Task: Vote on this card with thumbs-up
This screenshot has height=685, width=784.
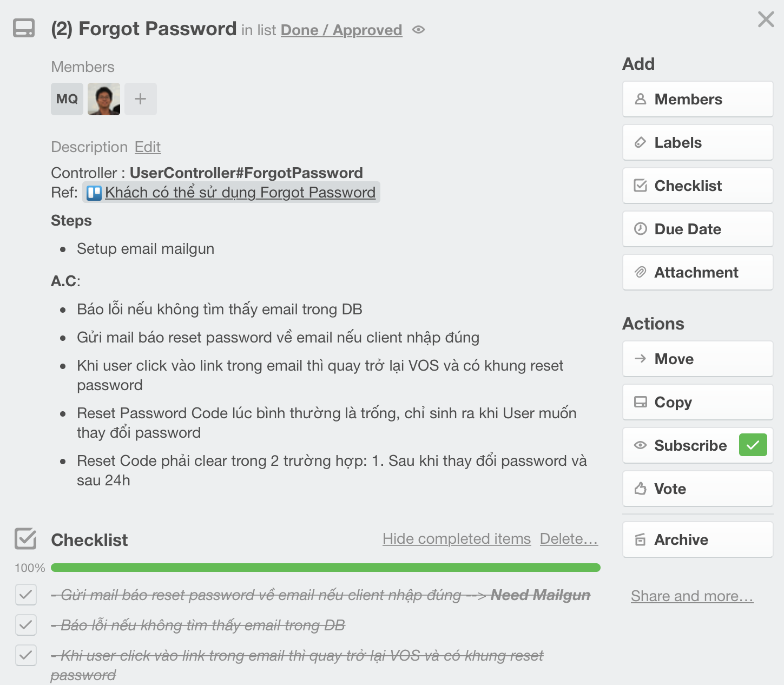Action: pos(697,489)
